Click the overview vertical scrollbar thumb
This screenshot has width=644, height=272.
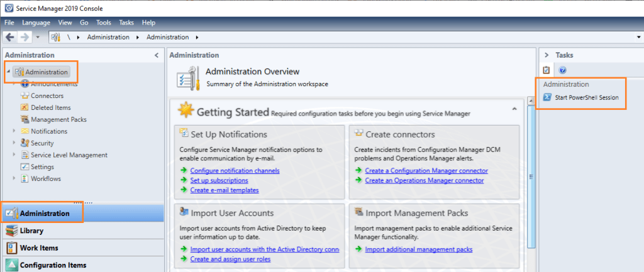[x=531, y=177]
